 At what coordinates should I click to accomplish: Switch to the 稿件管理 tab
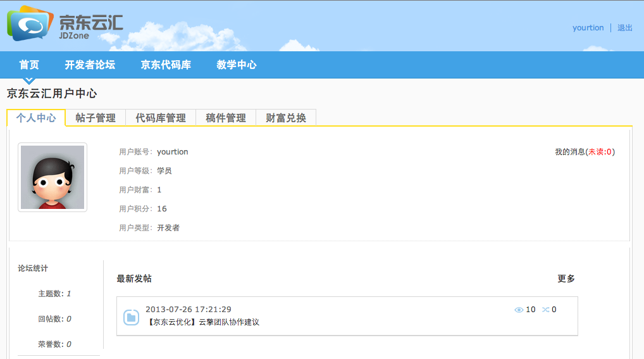point(226,118)
